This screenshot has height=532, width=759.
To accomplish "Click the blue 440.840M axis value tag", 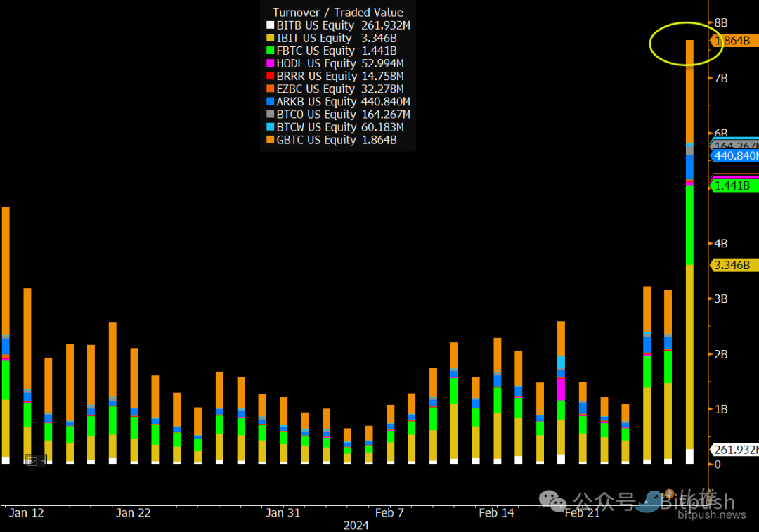I will 736,156.
